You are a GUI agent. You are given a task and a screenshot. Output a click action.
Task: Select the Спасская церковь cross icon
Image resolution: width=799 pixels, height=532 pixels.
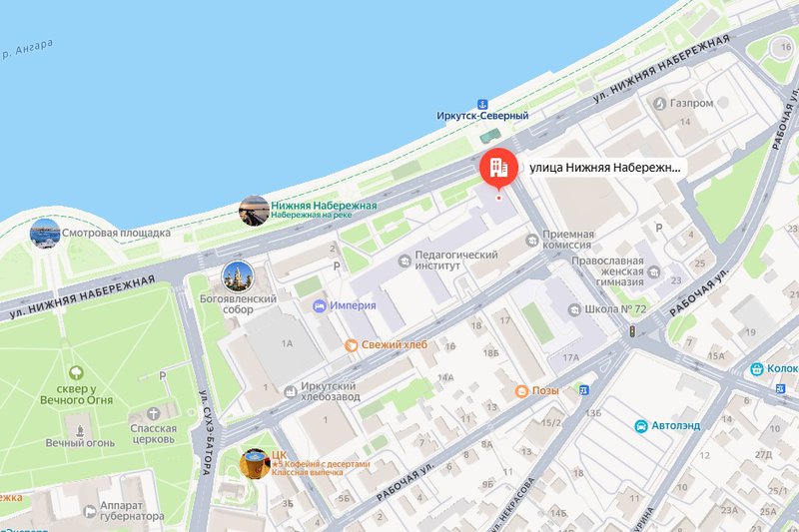tap(154, 414)
